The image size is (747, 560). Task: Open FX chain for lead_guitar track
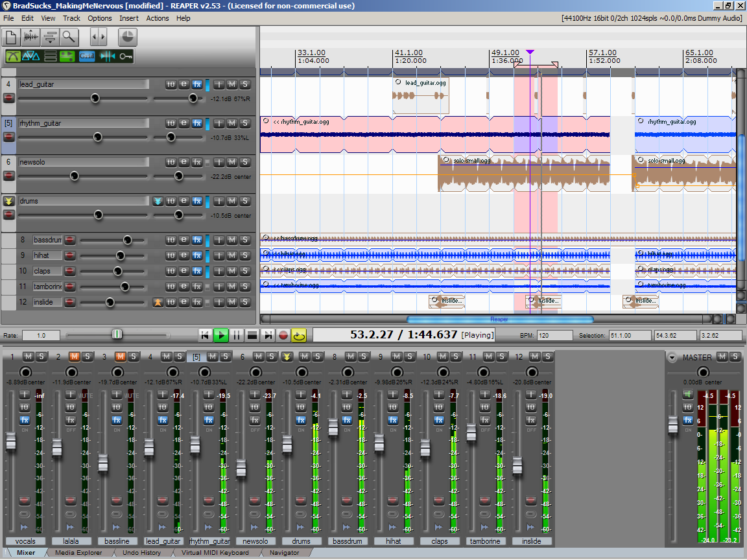[x=197, y=84]
